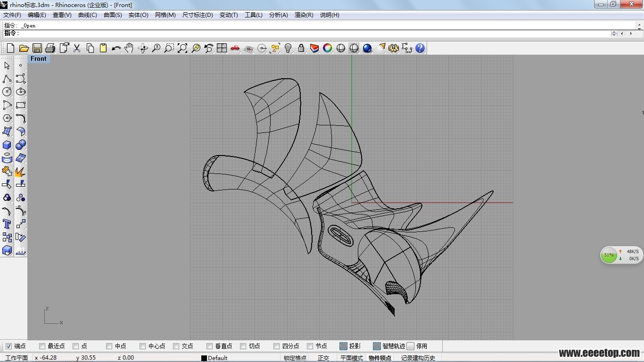Click the Front viewport title label

(39, 59)
